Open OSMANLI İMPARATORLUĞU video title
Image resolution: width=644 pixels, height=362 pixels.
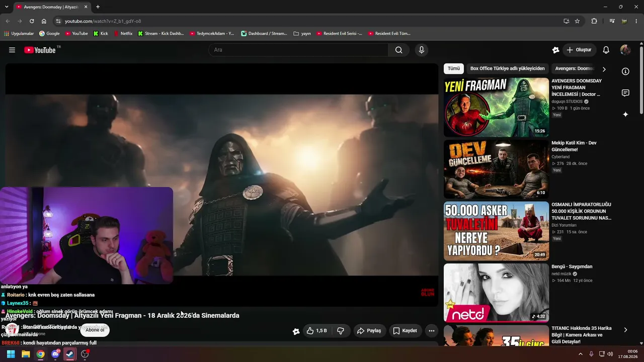pos(581,211)
